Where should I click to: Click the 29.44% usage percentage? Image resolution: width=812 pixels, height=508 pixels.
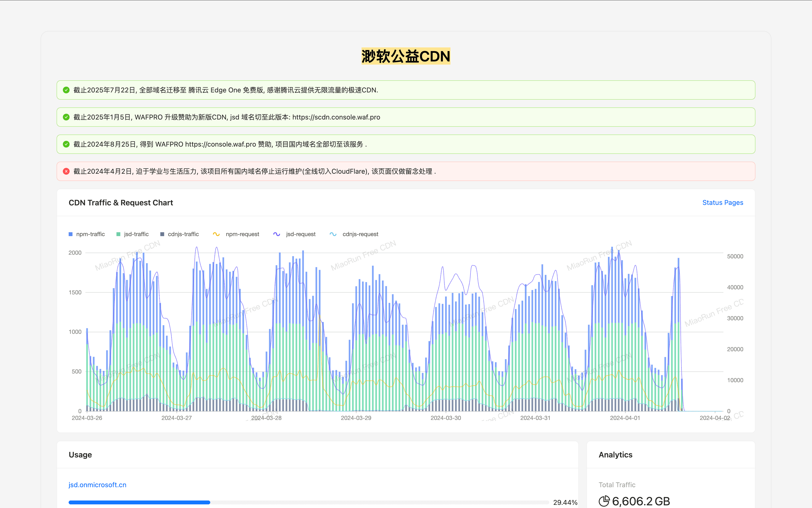pos(565,502)
